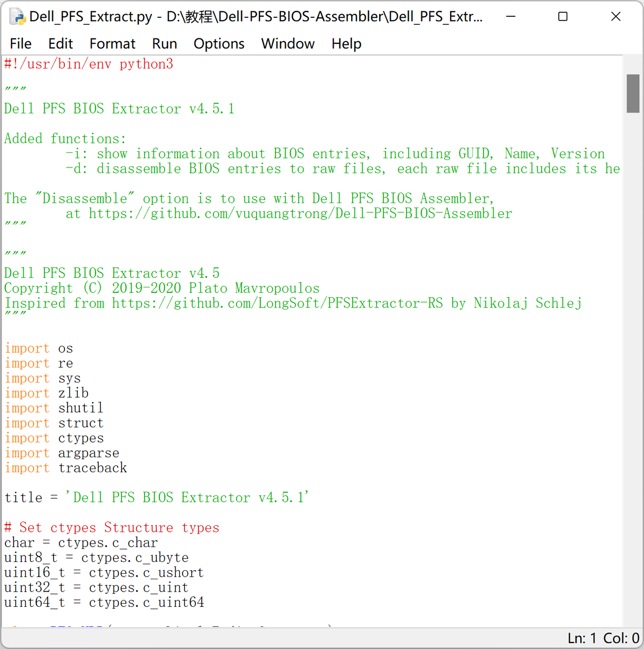Click the 'import shutil' line
The width and height of the screenshot is (644, 649).
(54, 408)
